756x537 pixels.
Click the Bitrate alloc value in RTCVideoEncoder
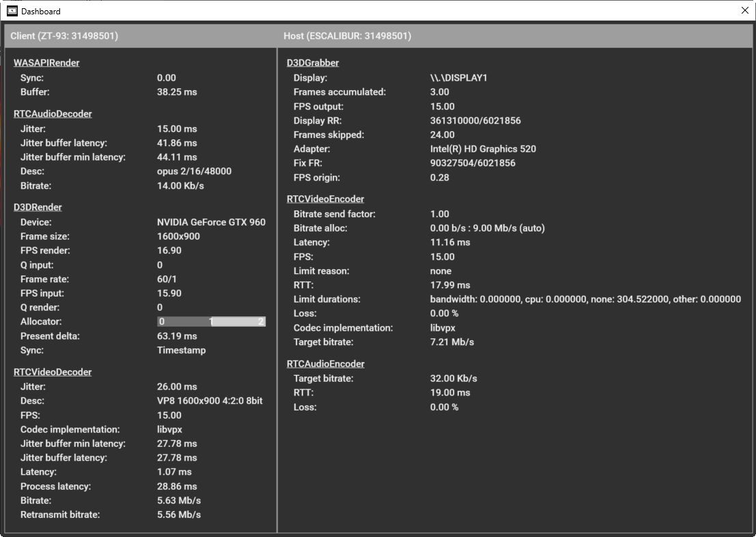(487, 228)
